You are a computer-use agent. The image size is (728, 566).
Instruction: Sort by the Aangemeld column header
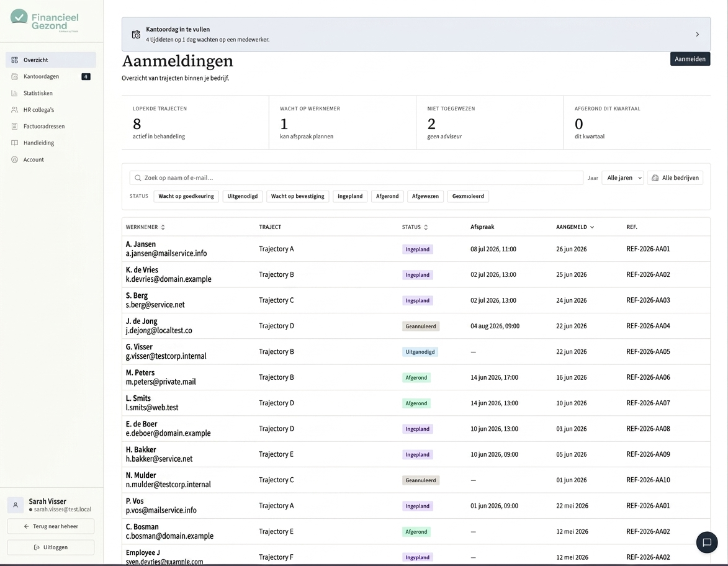click(575, 227)
